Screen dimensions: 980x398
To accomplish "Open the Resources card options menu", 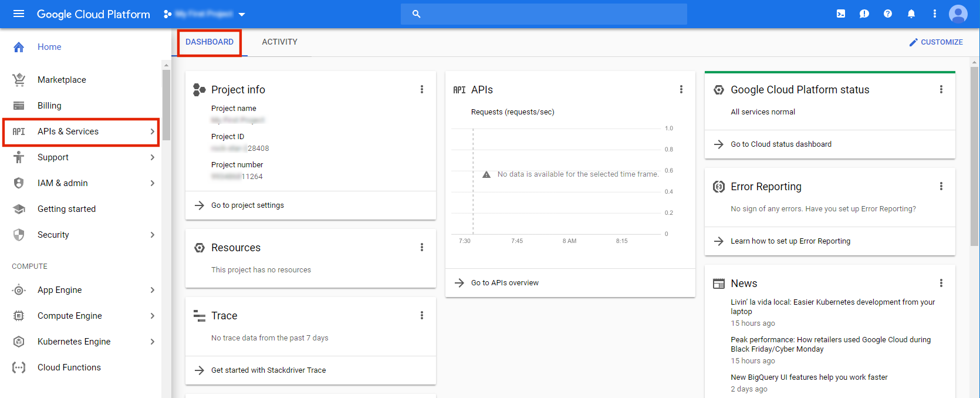I will 421,247.
